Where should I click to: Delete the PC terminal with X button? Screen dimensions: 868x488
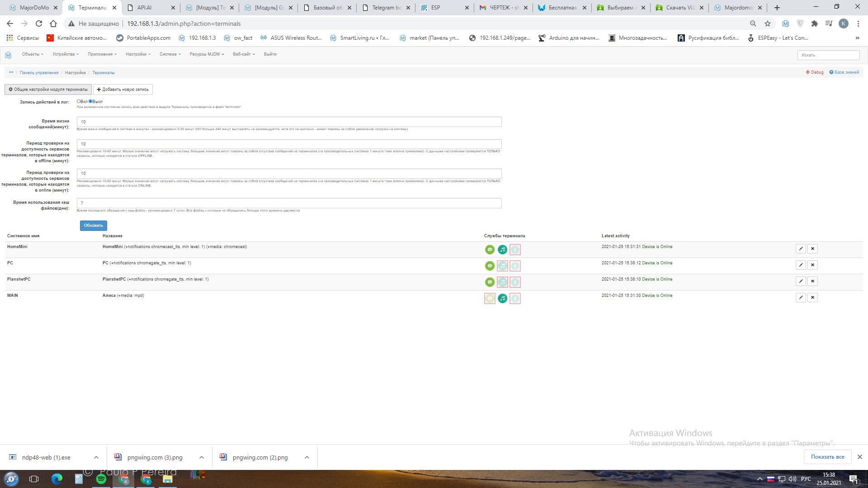click(x=812, y=265)
